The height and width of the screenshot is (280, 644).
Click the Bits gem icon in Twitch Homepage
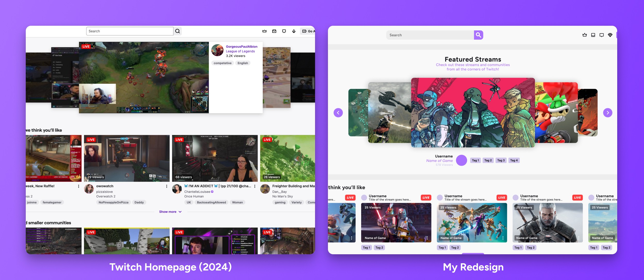click(294, 31)
